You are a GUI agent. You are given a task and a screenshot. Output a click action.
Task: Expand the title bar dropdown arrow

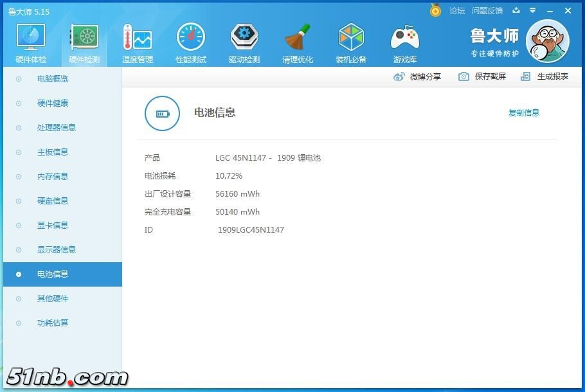click(533, 10)
